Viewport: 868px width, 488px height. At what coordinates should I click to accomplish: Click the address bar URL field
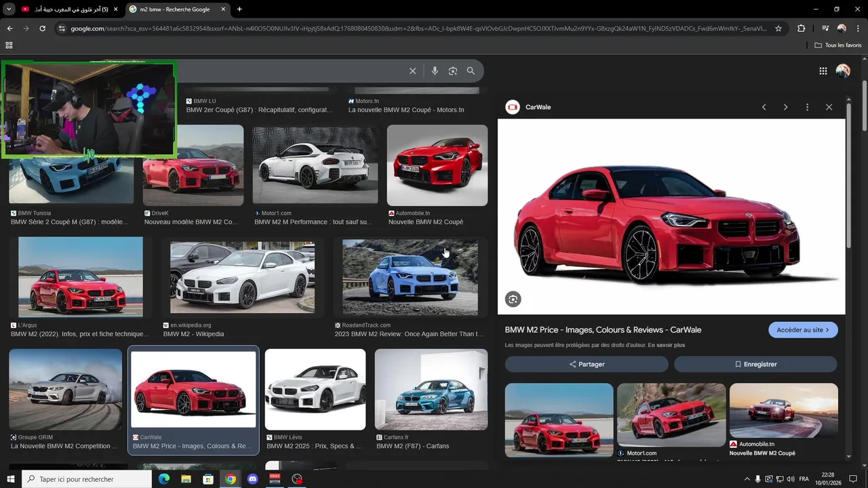pos(419,28)
